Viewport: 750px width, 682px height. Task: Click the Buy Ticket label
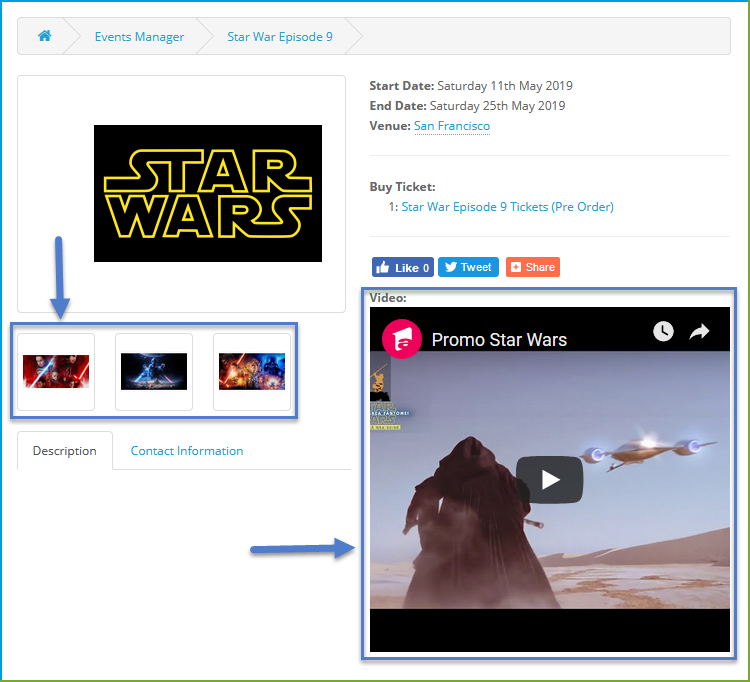coord(402,187)
